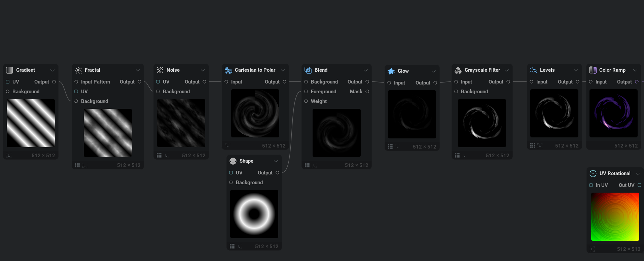Expand the Color Ramp node chevron
The image size is (644, 261).
(x=635, y=70)
